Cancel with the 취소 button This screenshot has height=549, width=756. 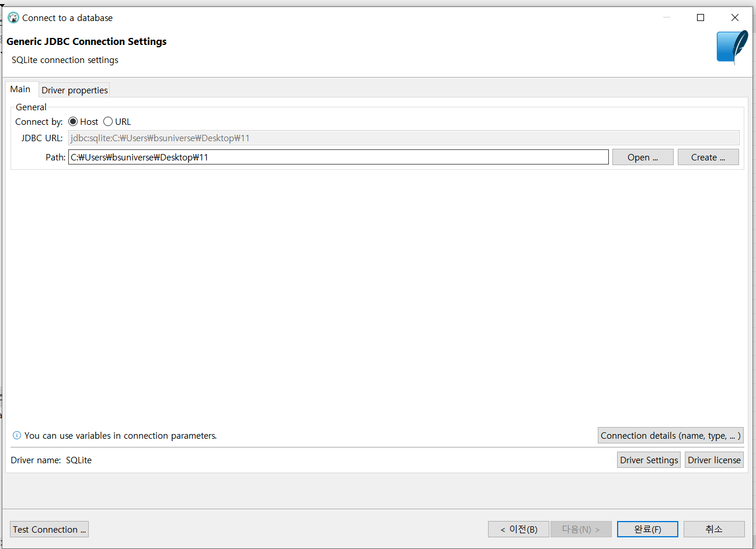coord(714,529)
